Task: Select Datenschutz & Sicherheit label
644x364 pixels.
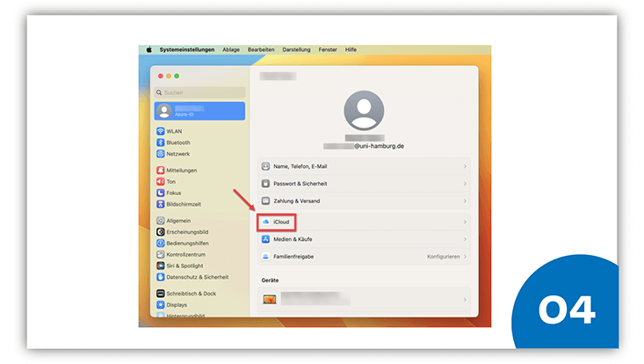Action: [x=198, y=277]
